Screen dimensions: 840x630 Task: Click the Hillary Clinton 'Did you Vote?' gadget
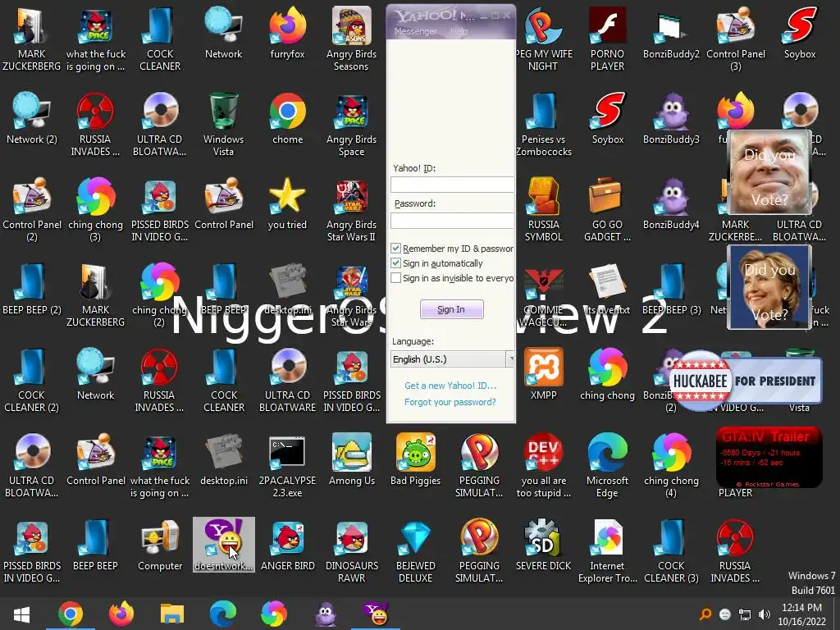(769, 287)
